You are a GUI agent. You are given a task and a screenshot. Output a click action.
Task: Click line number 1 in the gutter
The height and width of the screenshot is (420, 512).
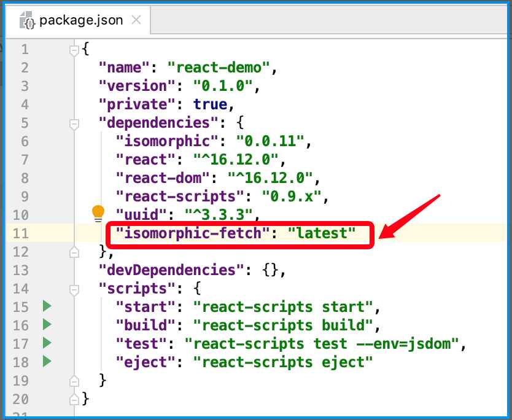point(25,49)
